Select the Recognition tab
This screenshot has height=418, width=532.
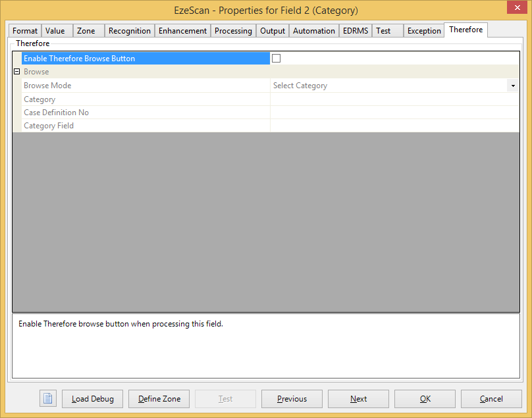(129, 31)
